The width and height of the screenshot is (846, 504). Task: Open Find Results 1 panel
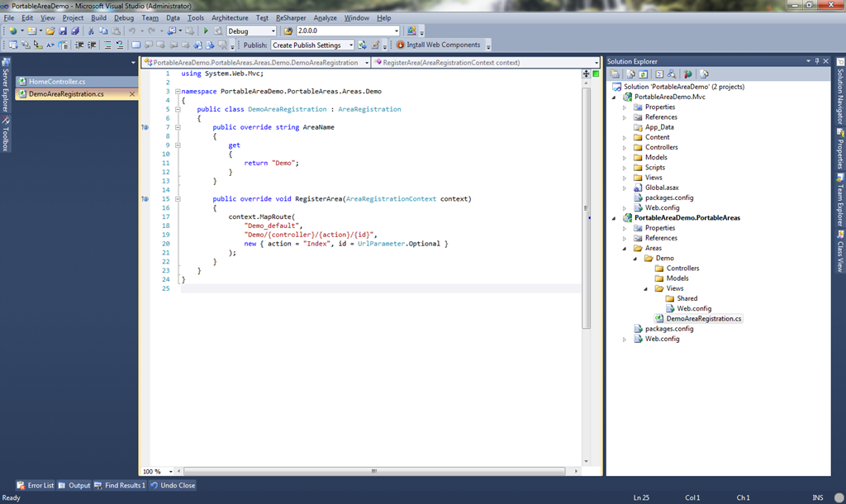(x=120, y=485)
